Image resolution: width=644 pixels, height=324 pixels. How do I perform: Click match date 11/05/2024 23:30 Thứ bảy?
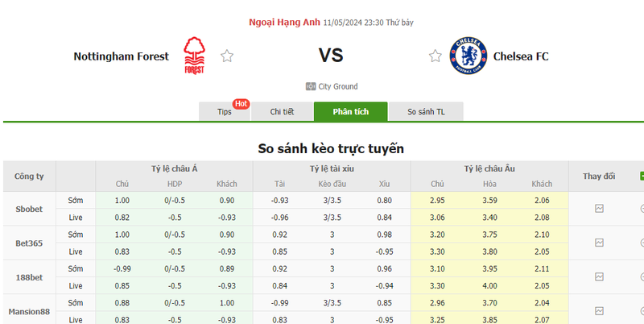tap(368, 23)
